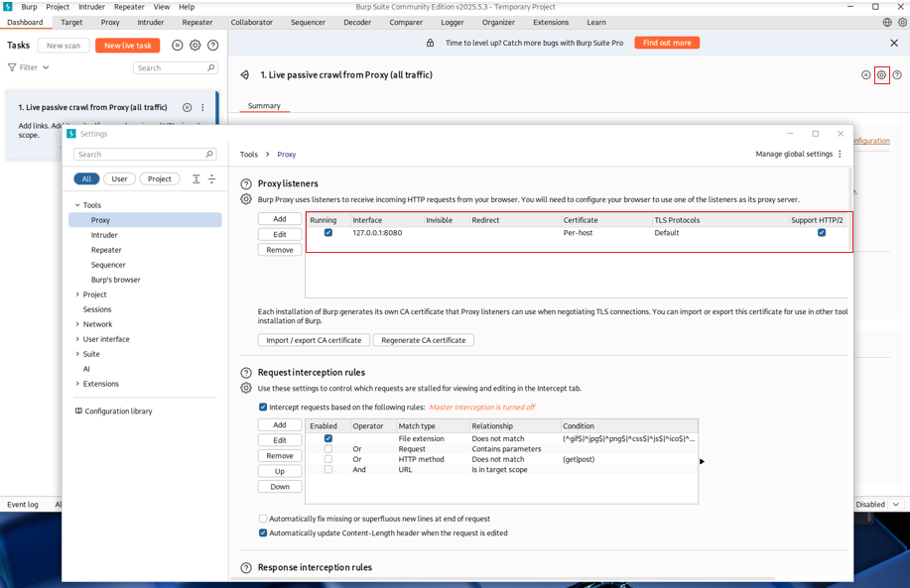910x588 pixels.
Task: Select the Summary tab of the task
Action: [x=264, y=105]
